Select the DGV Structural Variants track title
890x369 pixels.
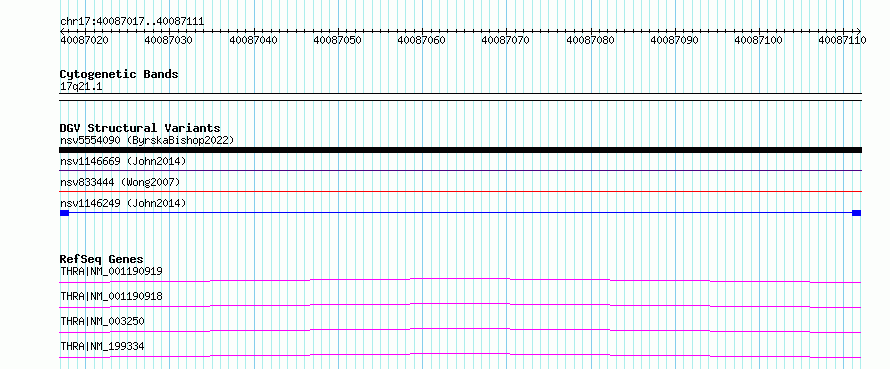point(140,128)
